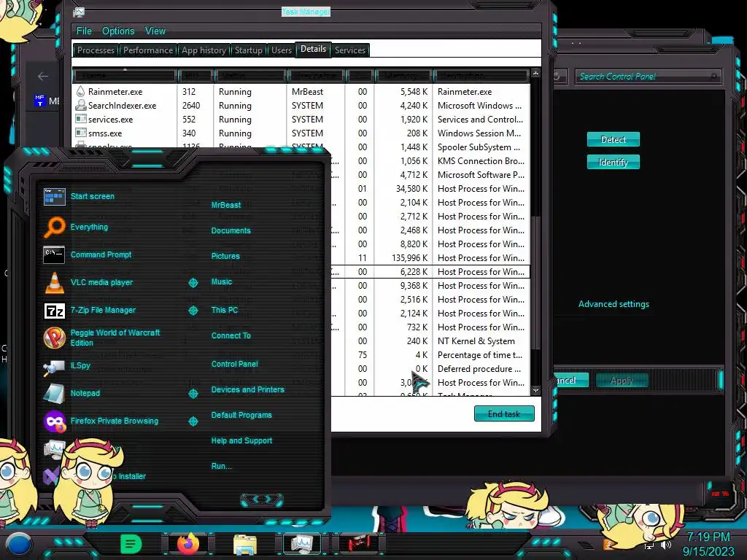
Task: Open Command Prompt icon in start menu
Action: (x=54, y=254)
